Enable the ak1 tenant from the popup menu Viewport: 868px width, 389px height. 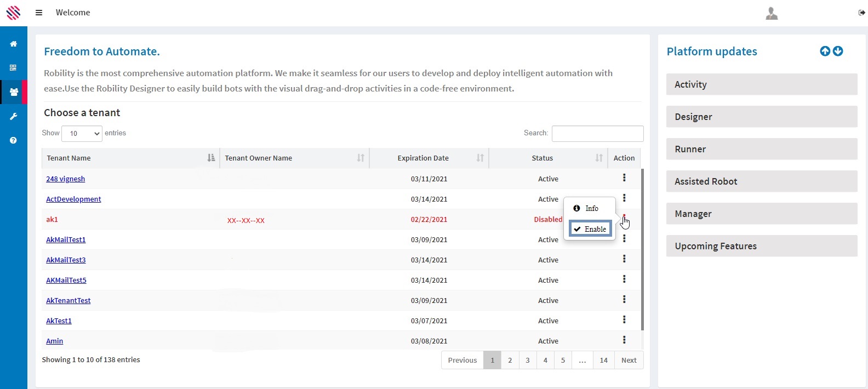pos(590,229)
